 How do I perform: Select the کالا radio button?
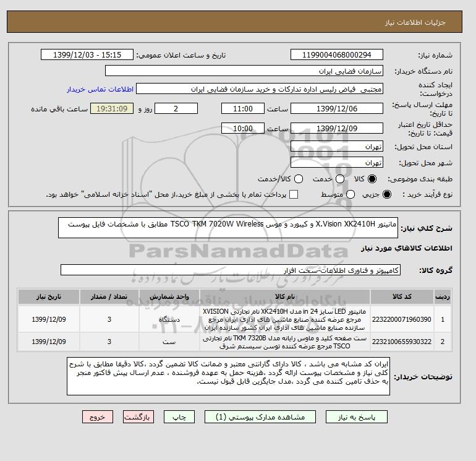pyautogui.click(x=372, y=179)
